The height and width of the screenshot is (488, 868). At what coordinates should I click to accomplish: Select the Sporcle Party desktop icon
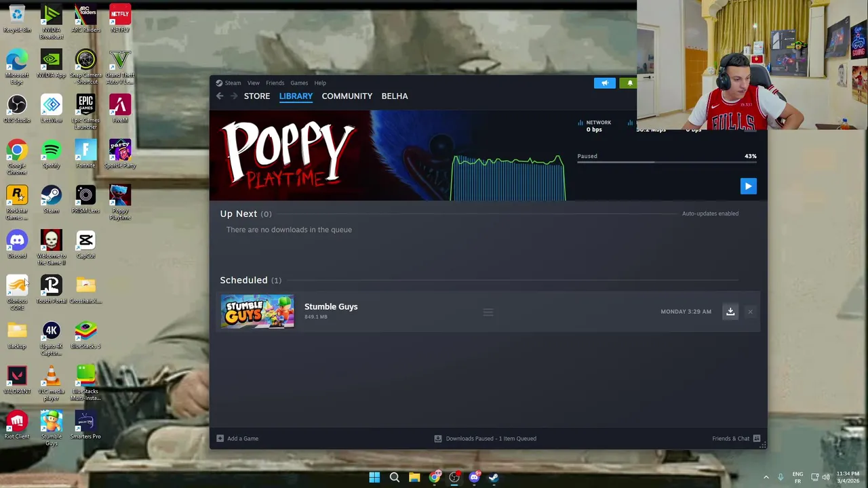tap(120, 155)
